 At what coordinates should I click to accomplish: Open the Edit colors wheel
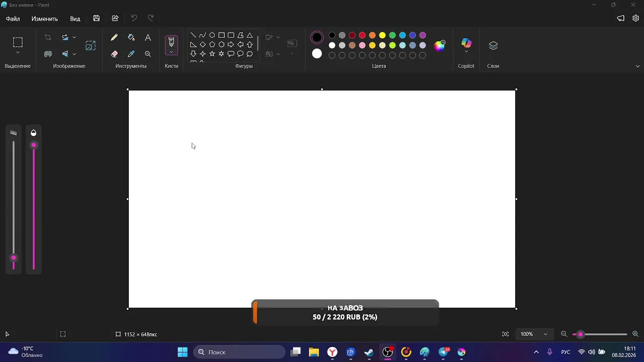(x=440, y=46)
